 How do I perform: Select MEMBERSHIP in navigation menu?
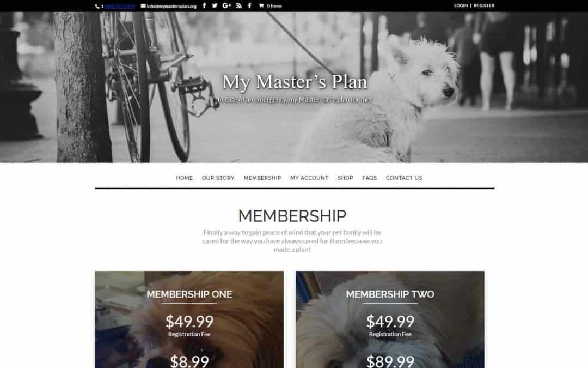pos(262,178)
